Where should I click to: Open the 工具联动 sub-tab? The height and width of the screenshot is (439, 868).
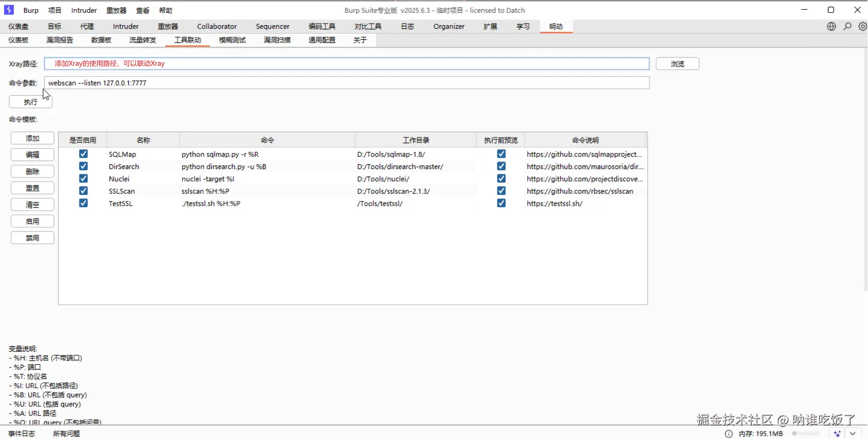pyautogui.click(x=188, y=40)
